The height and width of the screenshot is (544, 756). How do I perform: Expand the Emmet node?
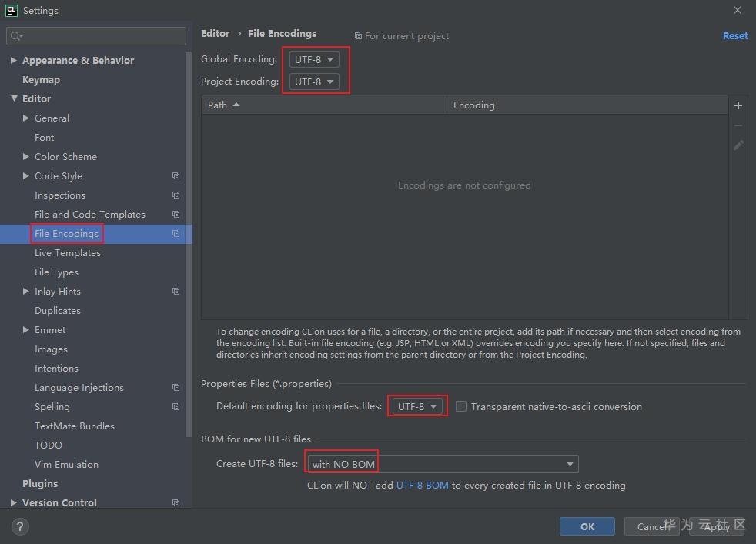(26, 329)
